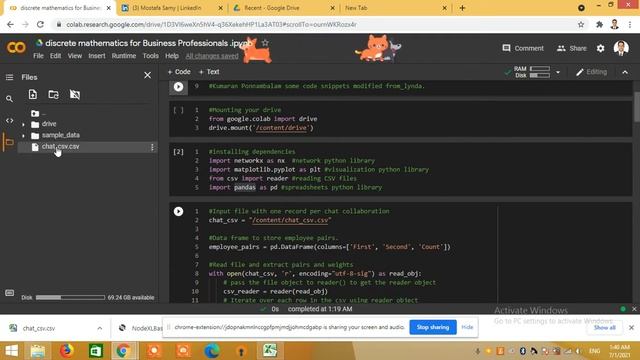The height and width of the screenshot is (360, 640).
Task: Open the Colab account avatar
Action: 621,48
